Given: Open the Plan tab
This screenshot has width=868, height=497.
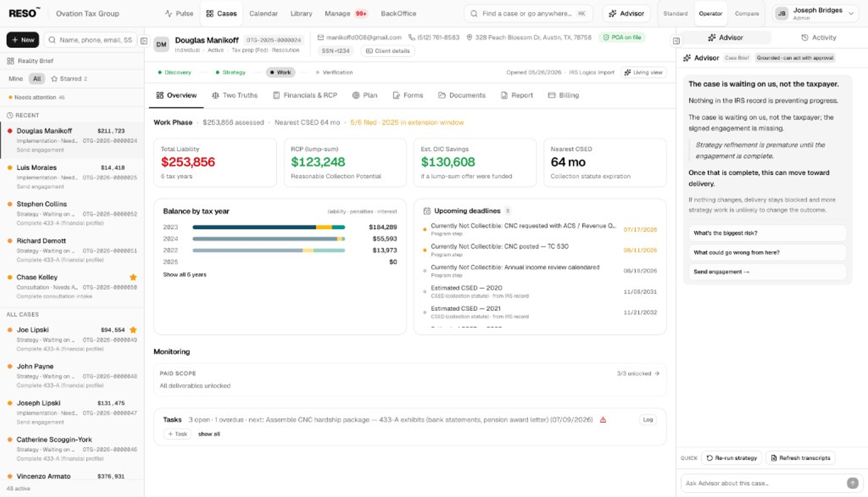Looking at the screenshot, I should 365,95.
